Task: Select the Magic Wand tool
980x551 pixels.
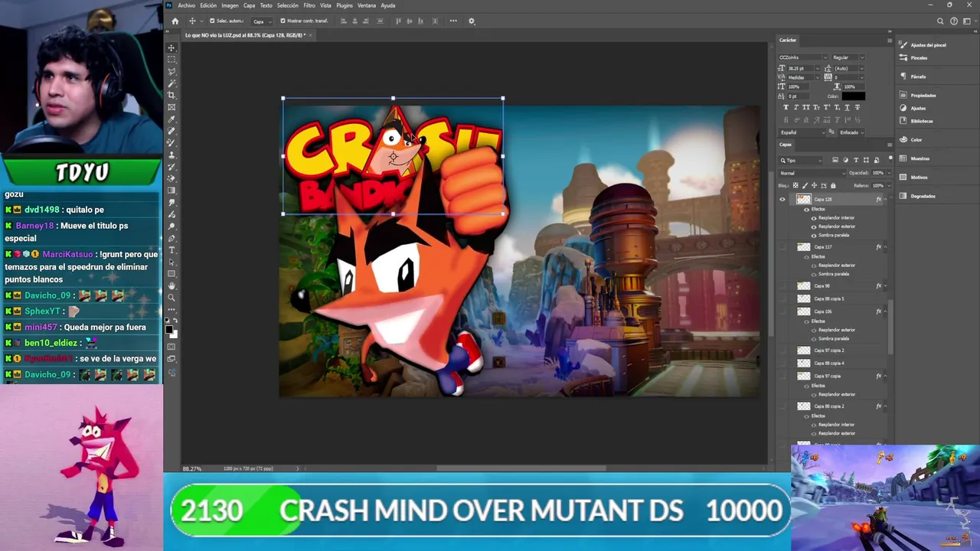Action: click(171, 83)
